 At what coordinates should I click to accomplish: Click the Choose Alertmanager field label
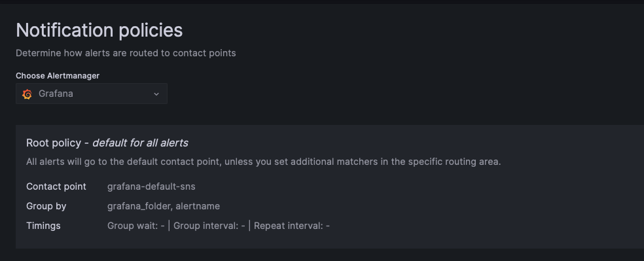tap(58, 75)
